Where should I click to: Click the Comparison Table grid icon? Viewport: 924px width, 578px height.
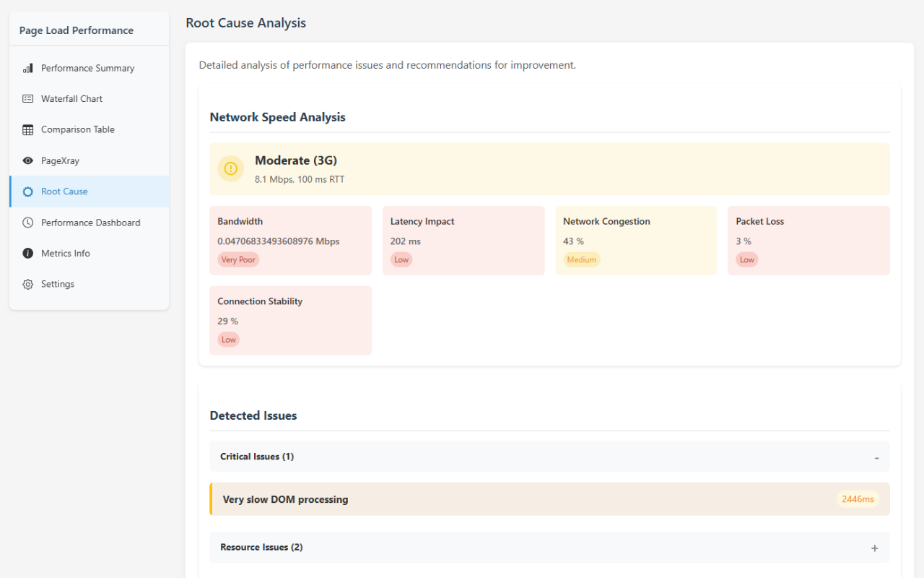pos(28,130)
